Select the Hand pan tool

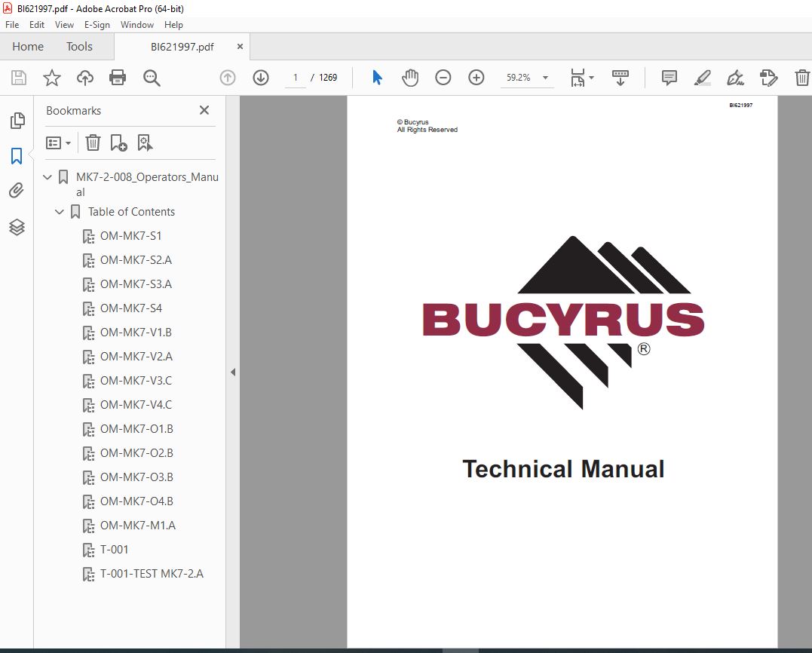[x=409, y=78]
